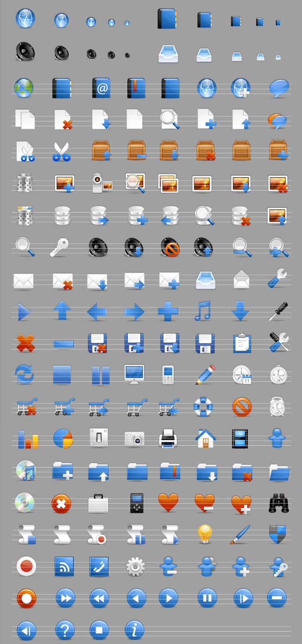Select the open envelope icon

click(x=241, y=279)
